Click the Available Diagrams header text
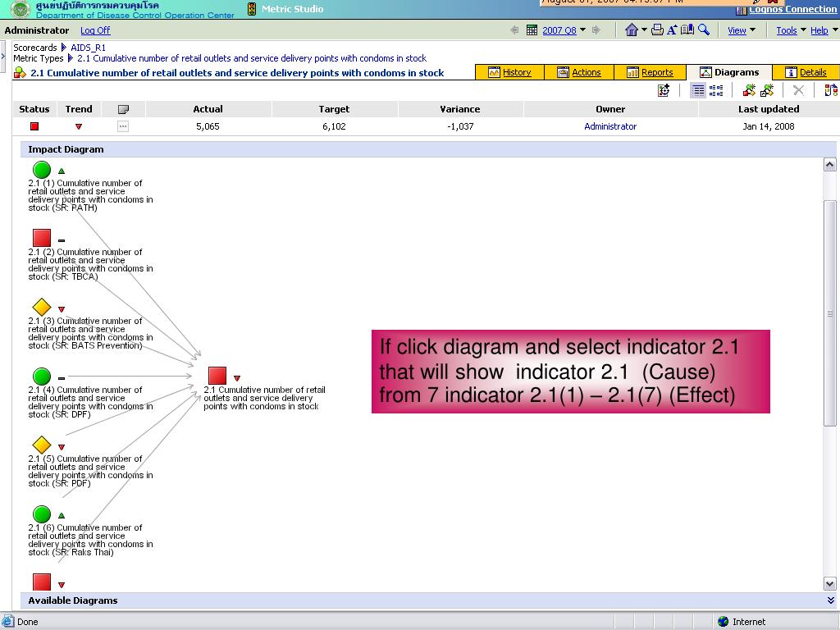This screenshot has height=630, width=840. [73, 600]
